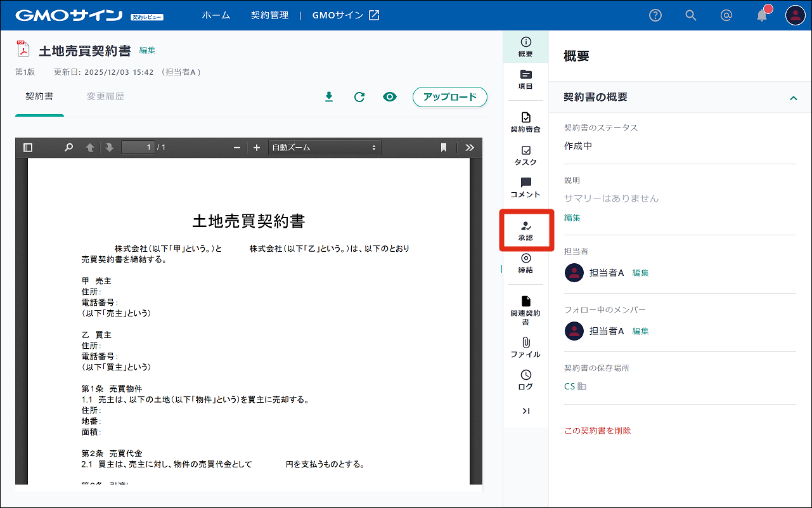Open the 自動ズーム zoom dropdown
Viewport: 812px width, 508px height.
coord(324,148)
